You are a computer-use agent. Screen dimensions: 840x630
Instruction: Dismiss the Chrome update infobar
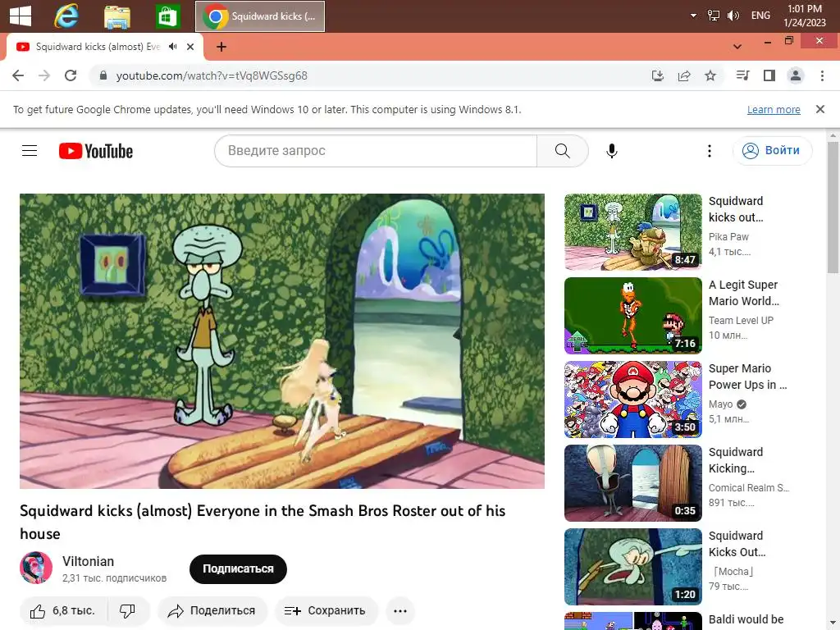tap(819, 109)
